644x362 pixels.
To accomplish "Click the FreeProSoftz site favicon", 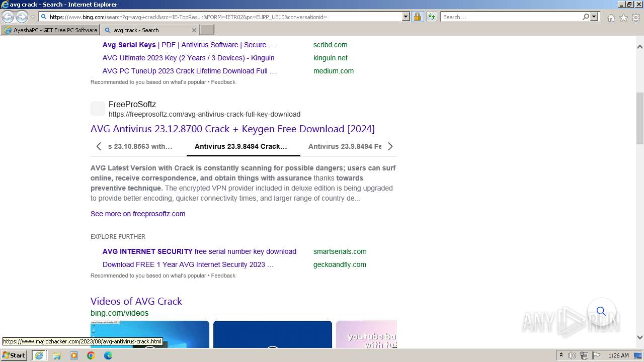I will (x=98, y=109).
